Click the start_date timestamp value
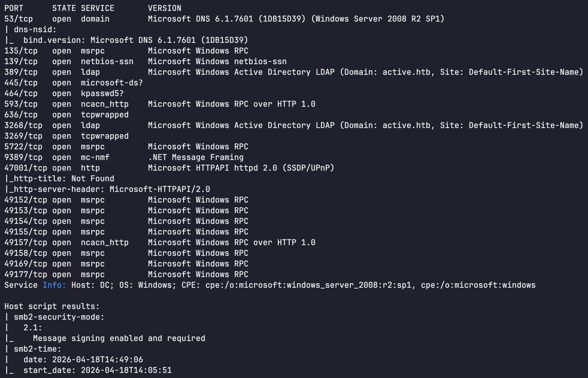This screenshot has height=378, width=588. (x=126, y=370)
